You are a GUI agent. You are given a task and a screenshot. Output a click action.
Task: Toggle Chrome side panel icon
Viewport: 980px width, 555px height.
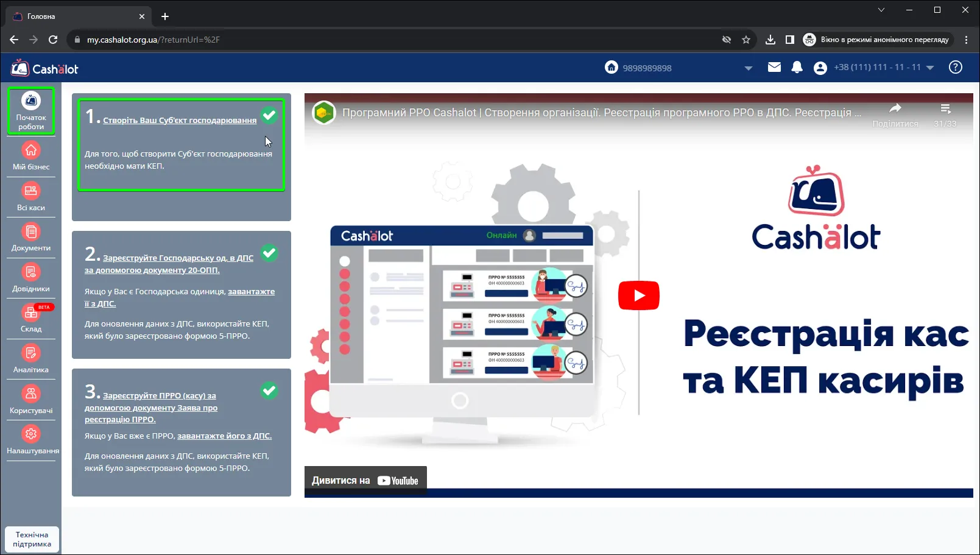coord(789,40)
